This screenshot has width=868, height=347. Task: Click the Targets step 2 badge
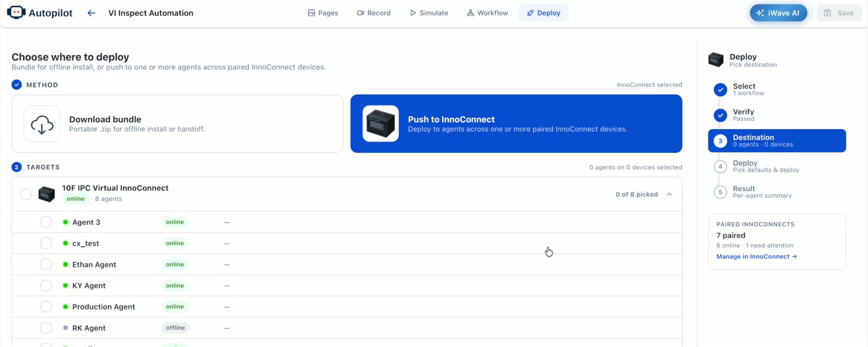16,167
